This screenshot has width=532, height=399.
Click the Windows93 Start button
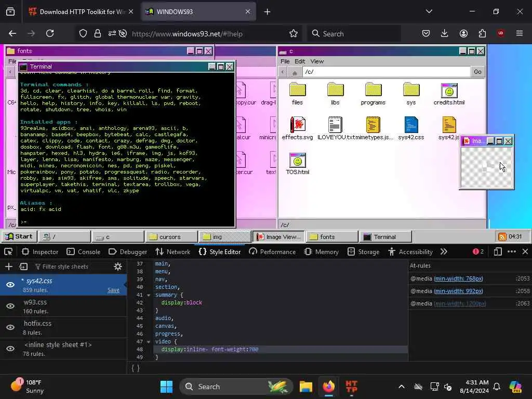click(19, 236)
